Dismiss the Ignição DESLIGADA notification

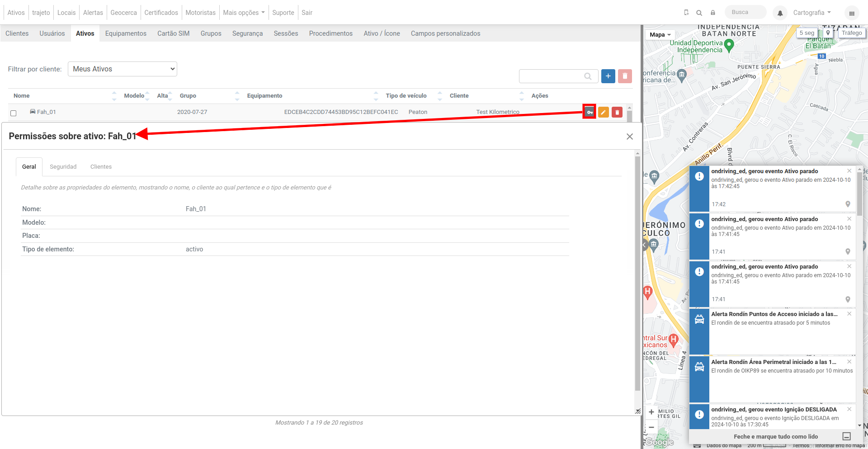[849, 409]
